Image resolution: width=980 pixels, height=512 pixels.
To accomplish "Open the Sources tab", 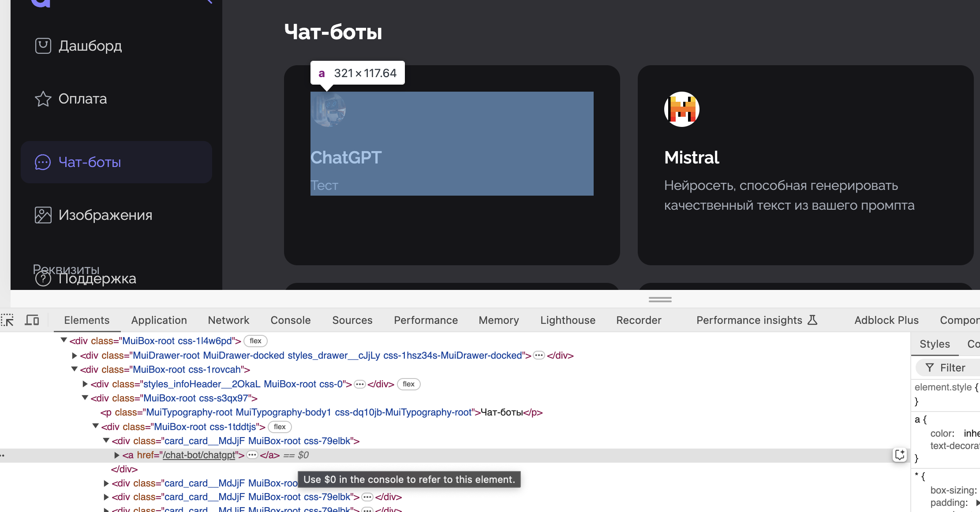I will 352,320.
